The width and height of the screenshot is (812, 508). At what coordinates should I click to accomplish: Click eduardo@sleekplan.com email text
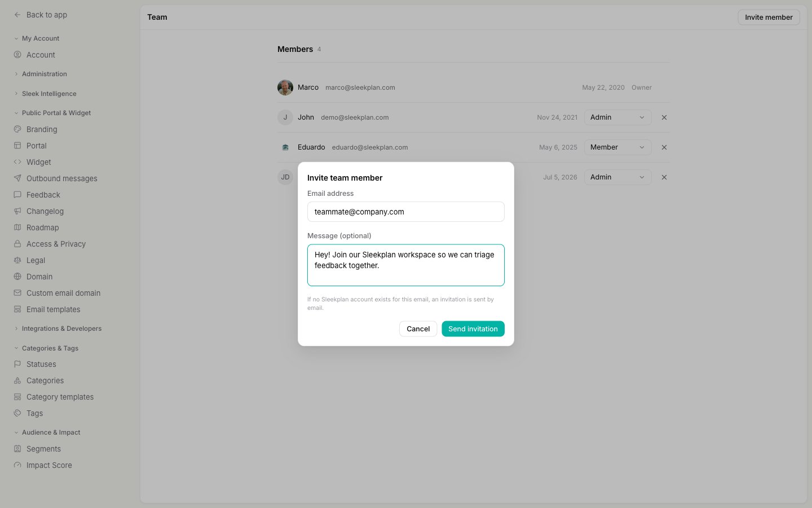point(370,147)
